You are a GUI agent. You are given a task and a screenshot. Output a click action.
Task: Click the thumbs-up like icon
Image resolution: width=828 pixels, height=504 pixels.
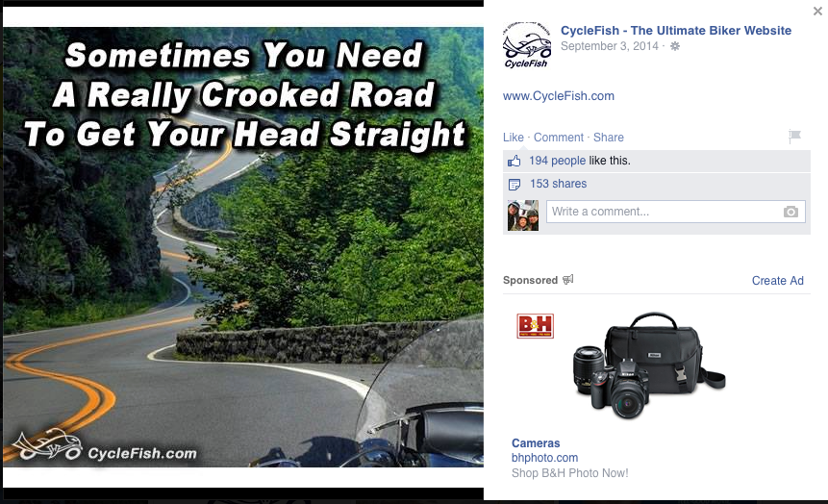pyautogui.click(x=514, y=161)
